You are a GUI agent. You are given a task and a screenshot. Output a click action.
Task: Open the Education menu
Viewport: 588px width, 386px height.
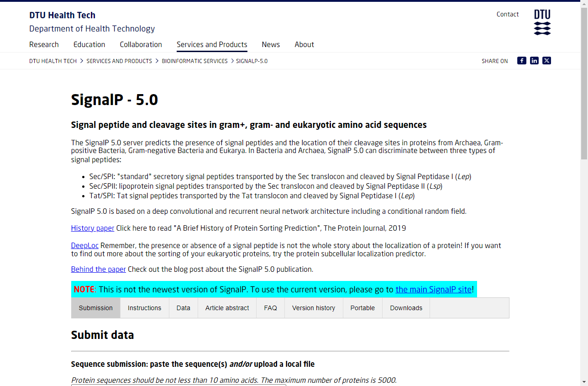click(89, 44)
